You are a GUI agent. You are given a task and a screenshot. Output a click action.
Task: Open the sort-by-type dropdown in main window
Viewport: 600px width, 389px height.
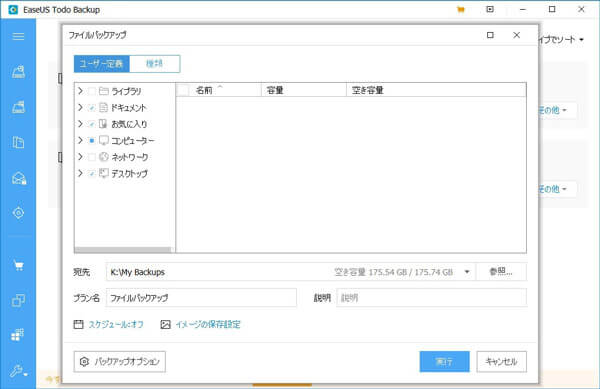click(x=560, y=39)
